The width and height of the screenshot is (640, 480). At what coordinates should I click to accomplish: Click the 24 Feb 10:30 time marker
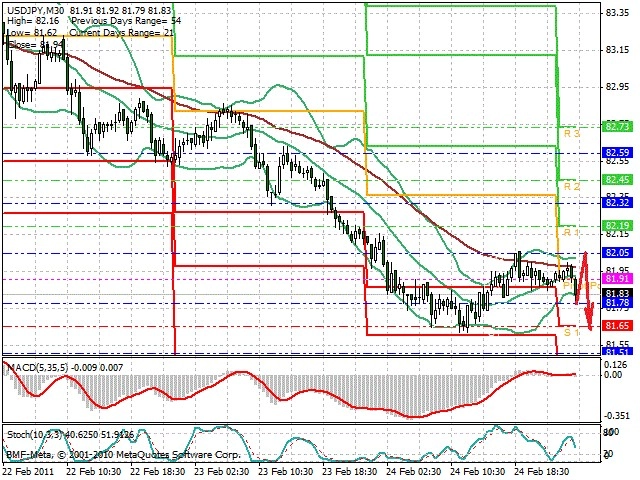coord(478,472)
